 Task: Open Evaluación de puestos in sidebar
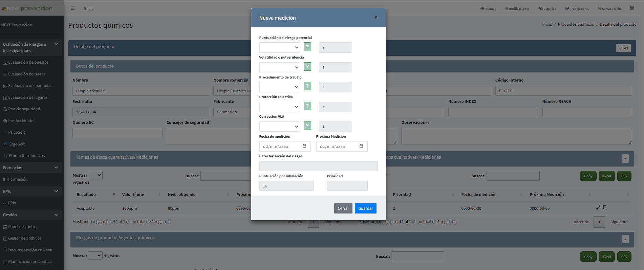28,62
